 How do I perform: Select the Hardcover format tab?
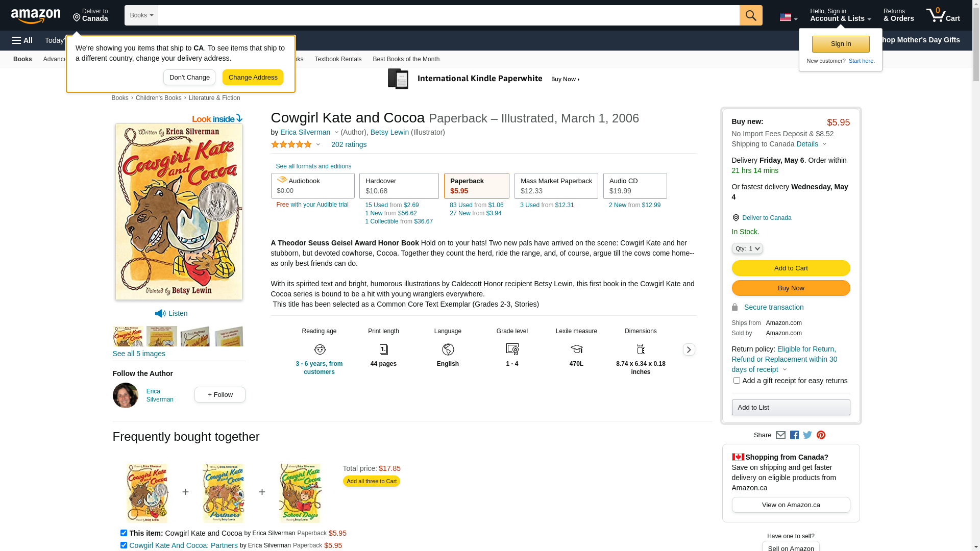coord(399,186)
